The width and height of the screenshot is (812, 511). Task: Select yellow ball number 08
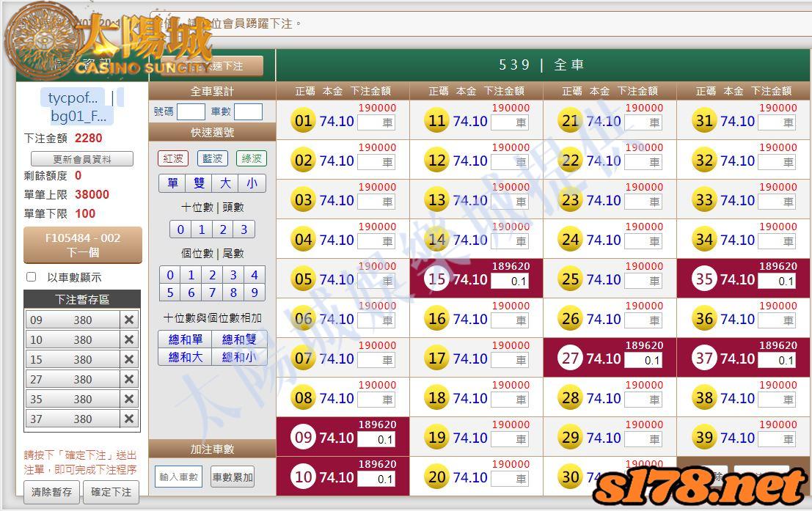[303, 398]
